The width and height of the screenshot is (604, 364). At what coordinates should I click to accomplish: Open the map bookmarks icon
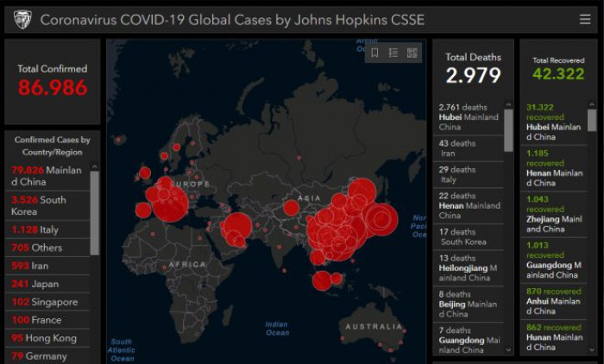pyautogui.click(x=374, y=53)
